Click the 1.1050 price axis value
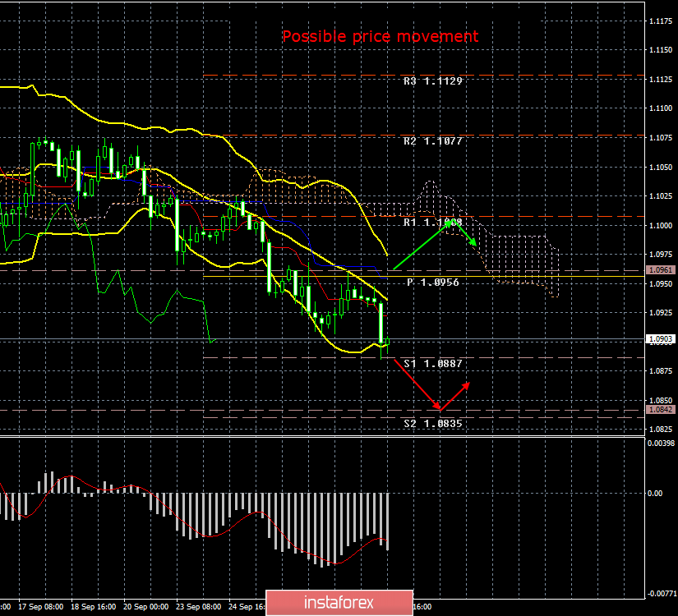Screen dimensions: 678x616 click(661, 168)
